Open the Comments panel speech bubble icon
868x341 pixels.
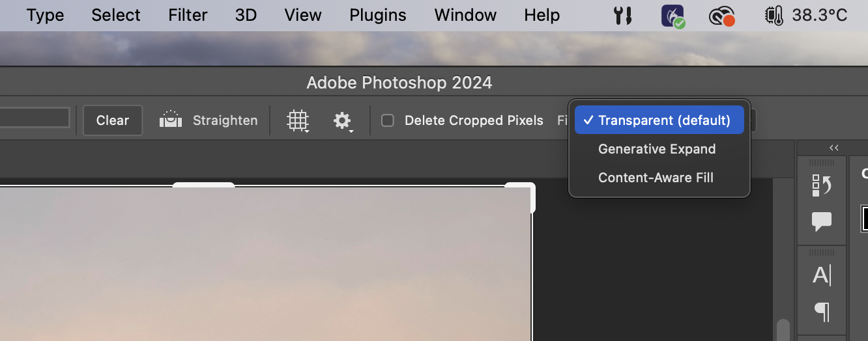pyautogui.click(x=822, y=221)
